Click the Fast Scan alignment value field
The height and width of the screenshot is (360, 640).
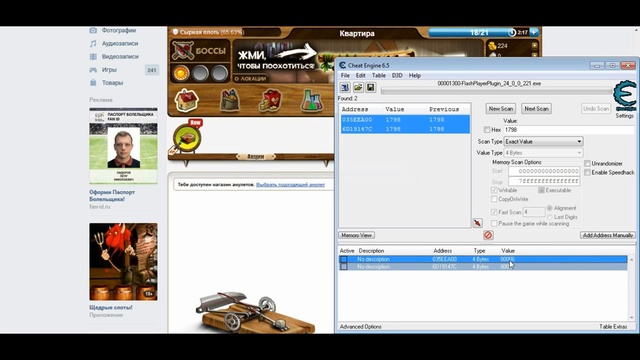pos(534,212)
